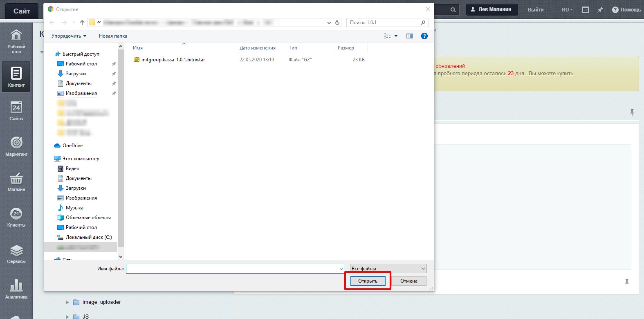Expand the image_uploader folder in Bitrix tree
Screen dimensions: 644x319
tap(67, 302)
